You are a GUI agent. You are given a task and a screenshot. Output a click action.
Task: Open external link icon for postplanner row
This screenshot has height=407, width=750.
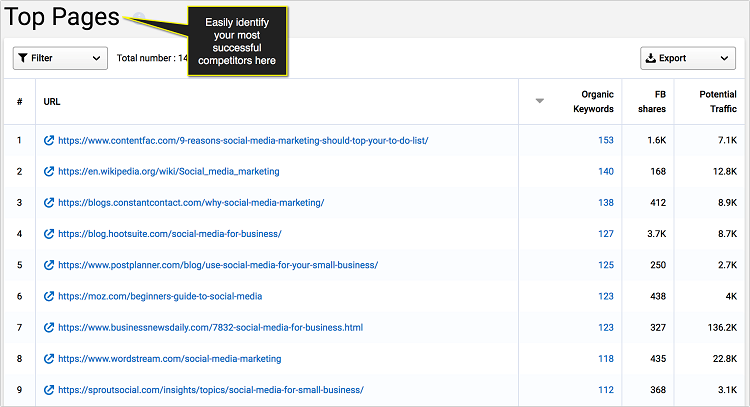tap(49, 265)
